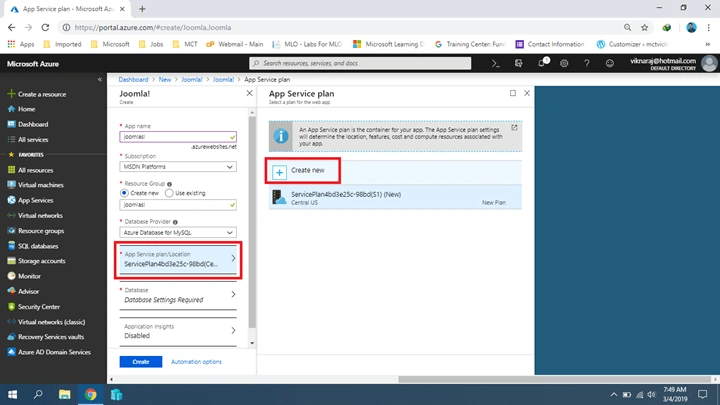This screenshot has height=405, width=720.
Task: Expand the Database Settings Required row
Action: (178, 295)
